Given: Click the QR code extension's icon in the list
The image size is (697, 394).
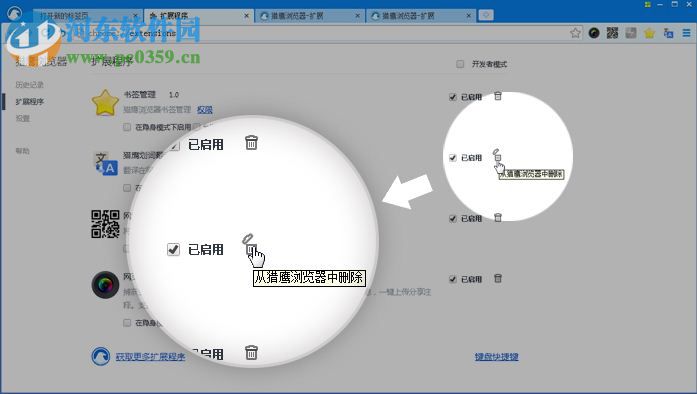Looking at the screenshot, I should [105, 224].
